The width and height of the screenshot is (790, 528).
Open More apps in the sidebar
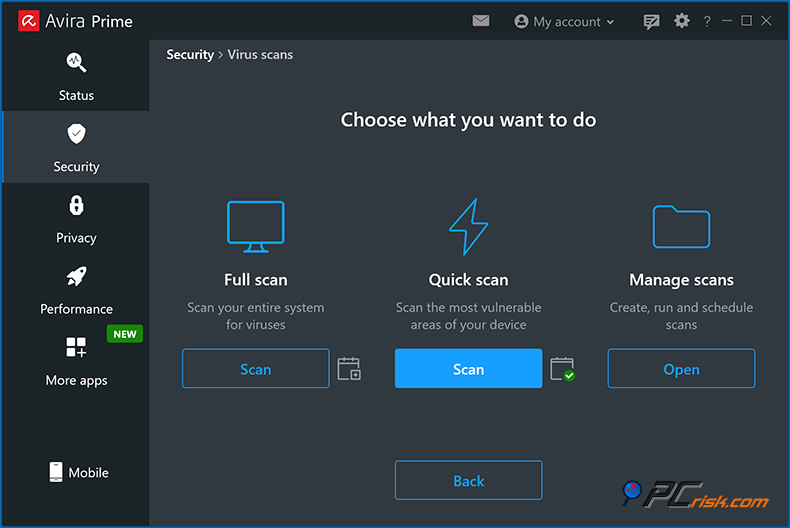76,361
